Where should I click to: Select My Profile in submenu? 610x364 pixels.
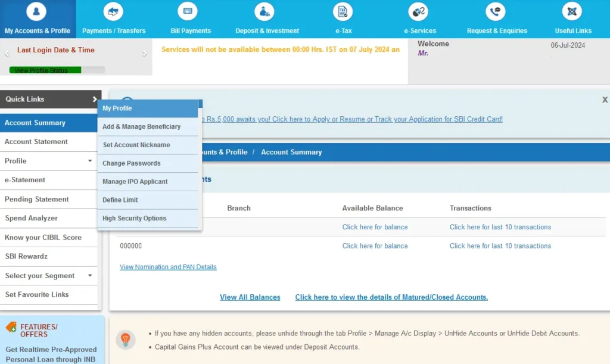(x=148, y=108)
